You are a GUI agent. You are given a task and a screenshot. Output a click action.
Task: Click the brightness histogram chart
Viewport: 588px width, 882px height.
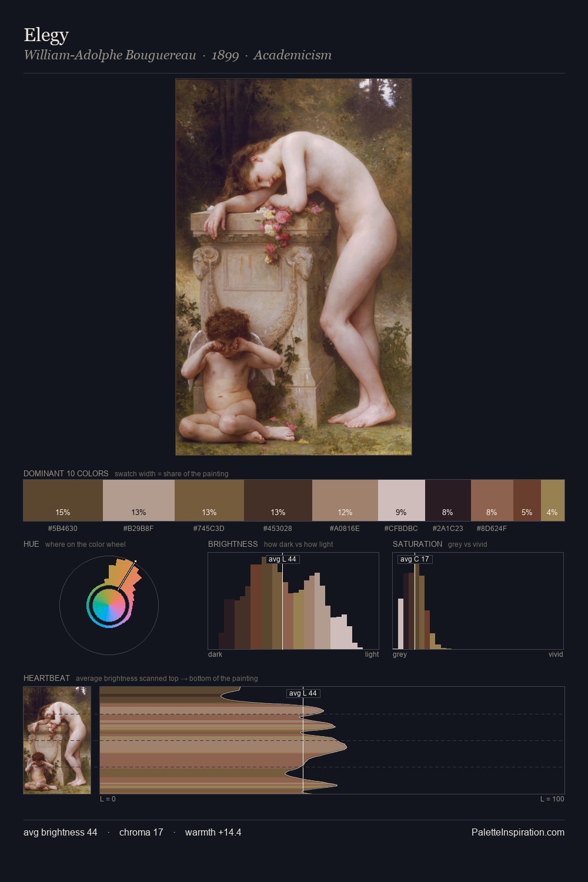tap(293, 601)
